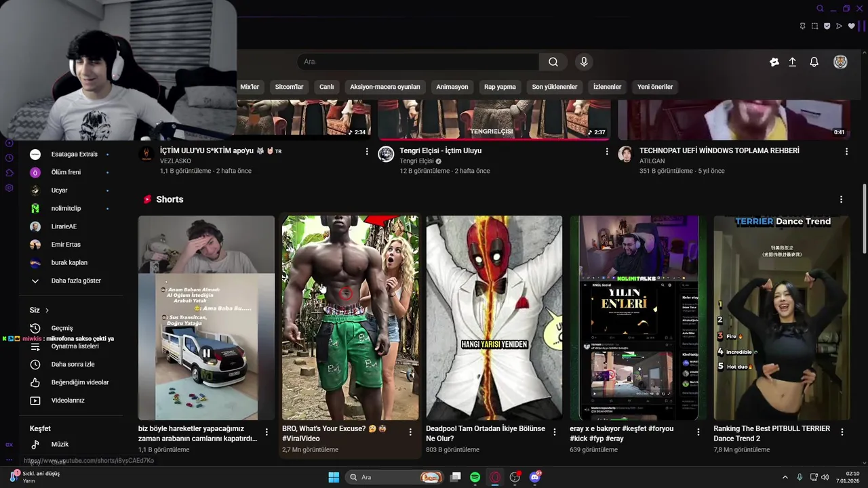Open Daha sonra izle watch later
868x488 pixels.
73,365
